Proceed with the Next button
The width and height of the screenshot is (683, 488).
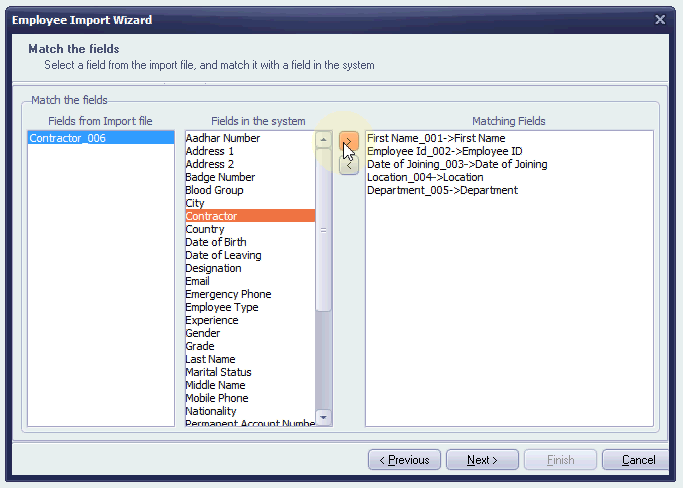[482, 460]
